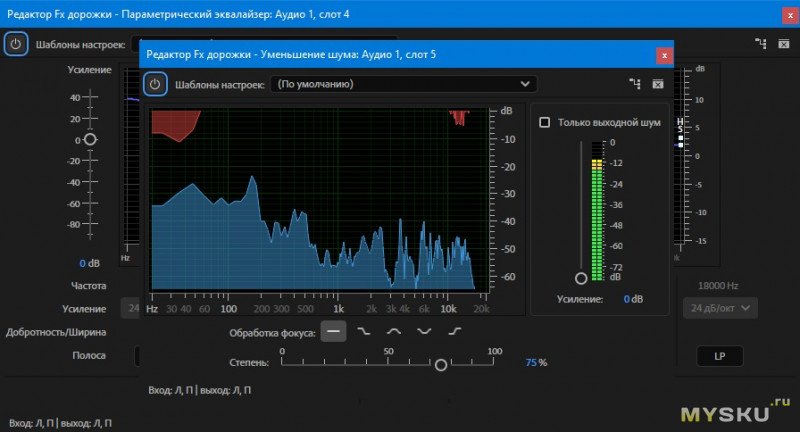Image resolution: width=800 pixels, height=432 pixels.
Task: Select high-frequency focus shape icon
Action: click(455, 331)
